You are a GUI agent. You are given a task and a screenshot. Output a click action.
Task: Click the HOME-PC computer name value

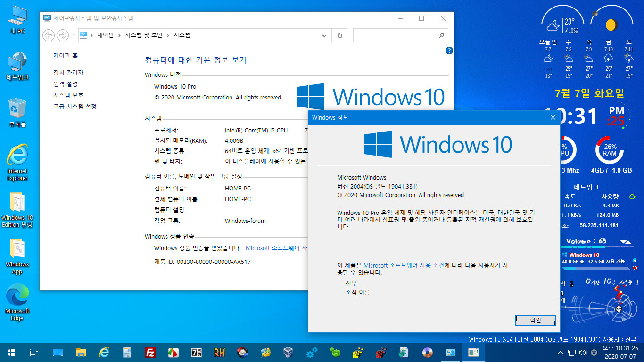[x=238, y=188]
